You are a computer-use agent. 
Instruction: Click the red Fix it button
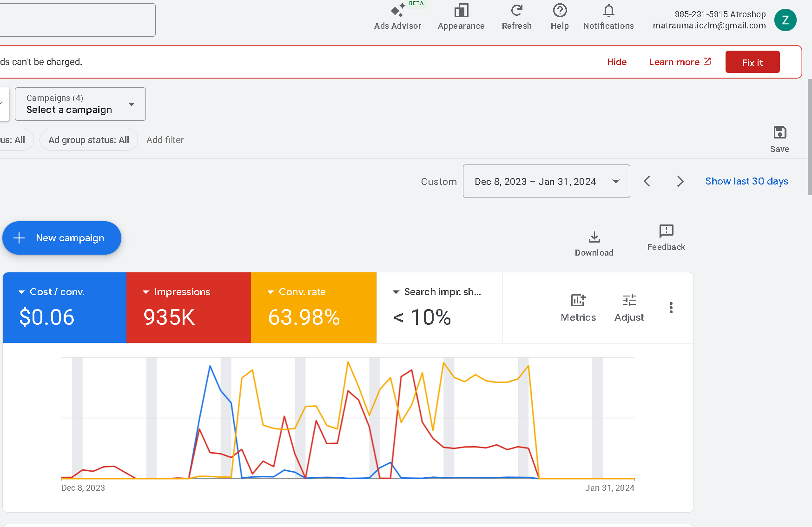click(x=753, y=62)
